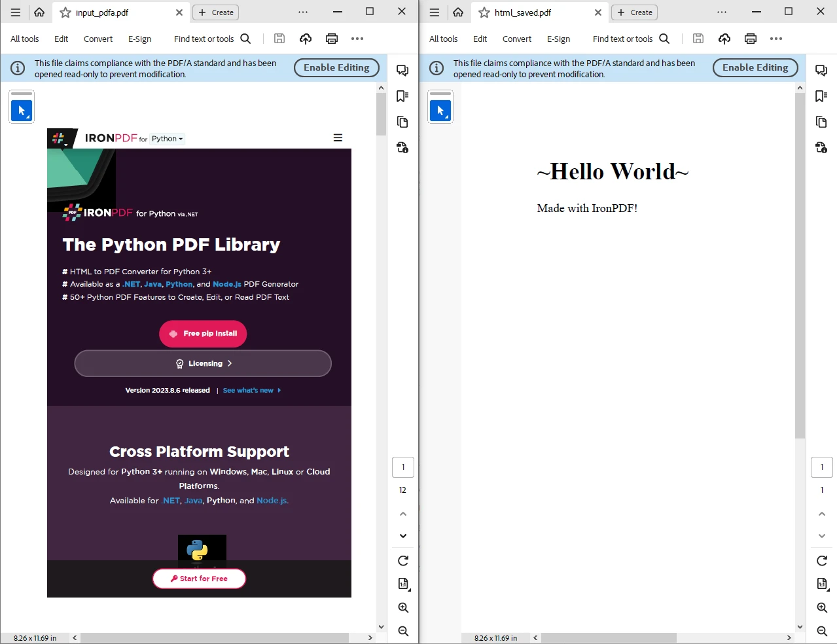Open page thumbnails panel in html_saved.pdf window
837x644 pixels.
pos(821,122)
